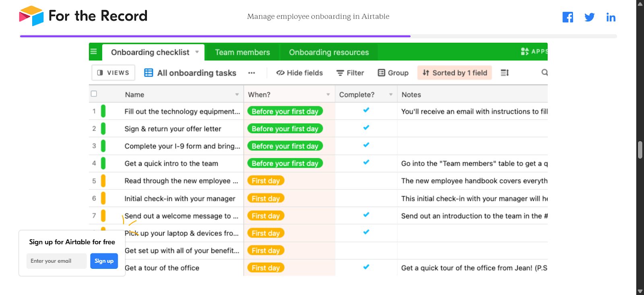Click the row height icon

click(x=505, y=73)
